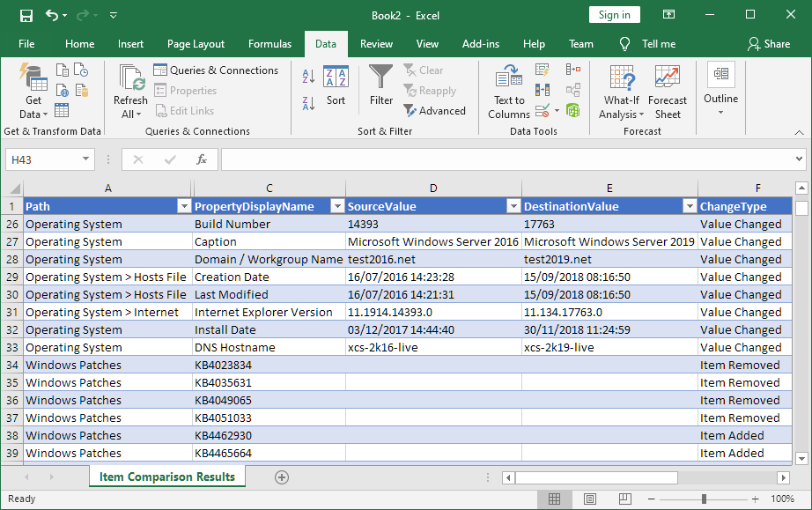This screenshot has height=510, width=812.
Task: Switch to the Home tab
Action: point(80,44)
